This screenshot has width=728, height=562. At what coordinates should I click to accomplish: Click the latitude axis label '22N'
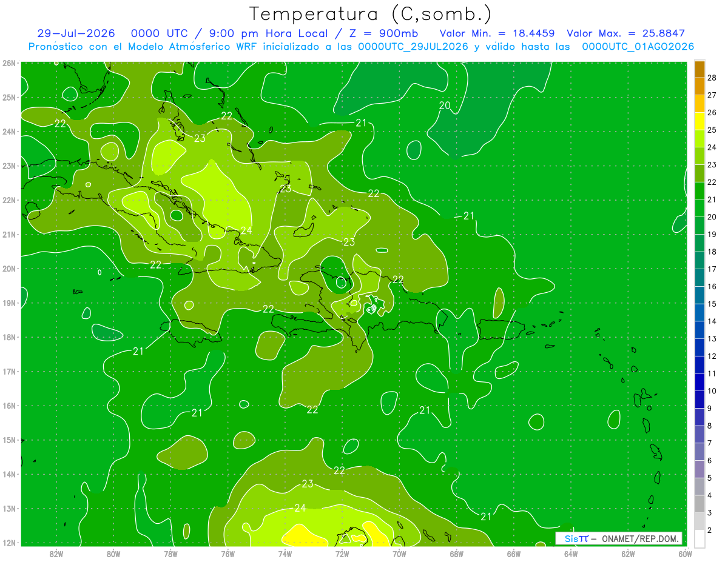tap(9, 200)
